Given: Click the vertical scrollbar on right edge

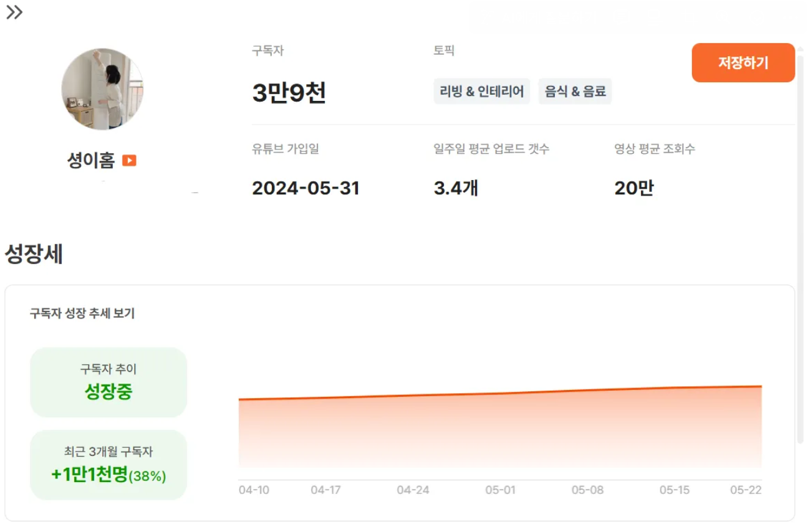Looking at the screenshot, I should [x=801, y=249].
